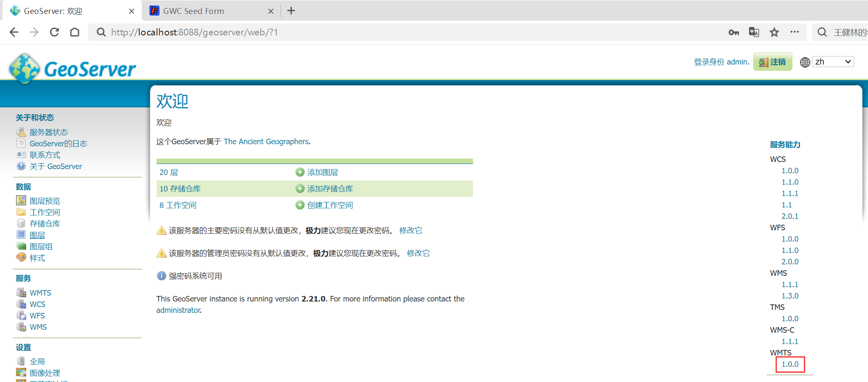
Task: Click the workspaces (工作空间) folder icon
Action: click(21, 212)
